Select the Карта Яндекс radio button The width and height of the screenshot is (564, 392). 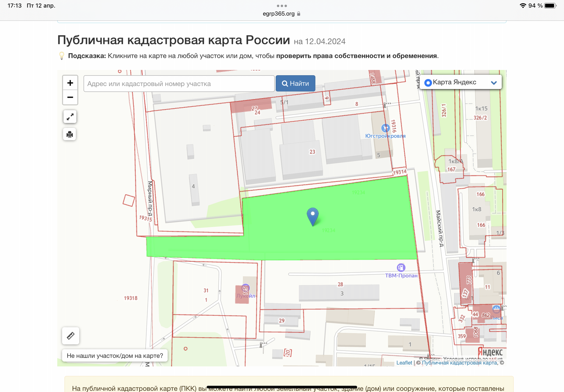point(428,83)
